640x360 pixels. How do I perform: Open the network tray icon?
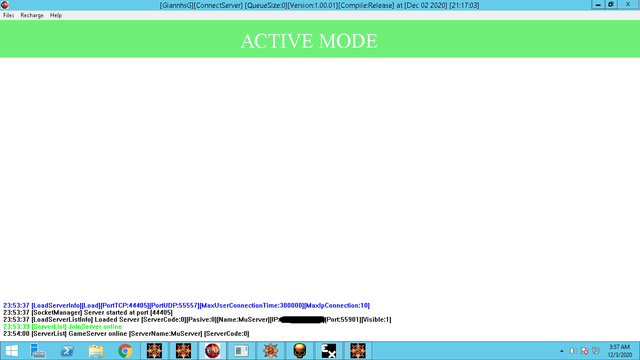click(x=596, y=351)
